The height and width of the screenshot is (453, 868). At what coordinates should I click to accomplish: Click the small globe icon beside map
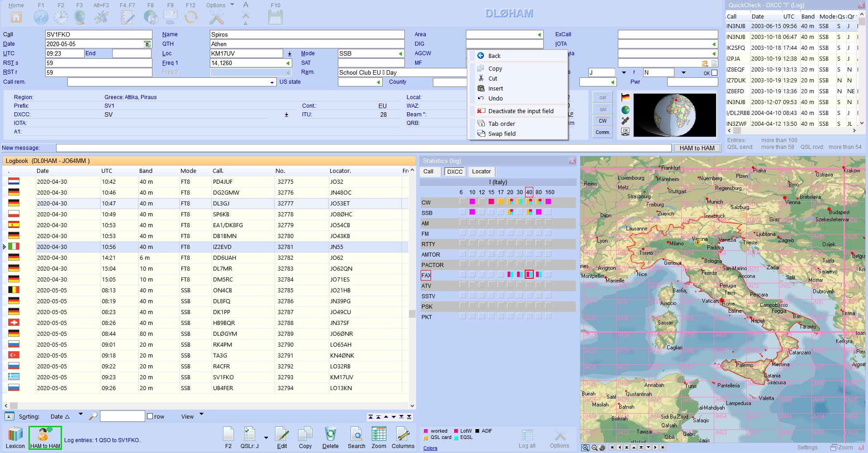point(625,110)
